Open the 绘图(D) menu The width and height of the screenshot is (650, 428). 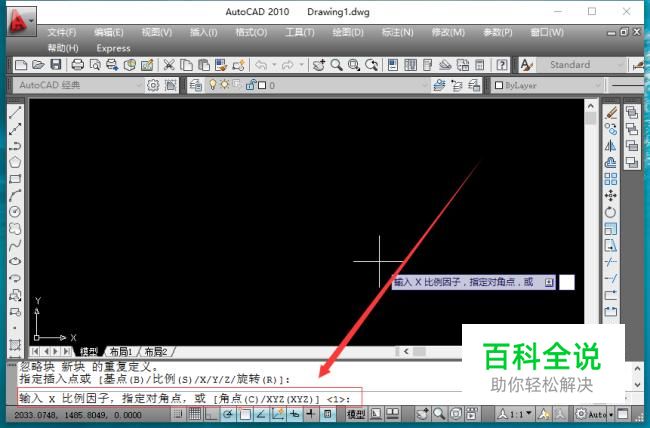pos(348,32)
